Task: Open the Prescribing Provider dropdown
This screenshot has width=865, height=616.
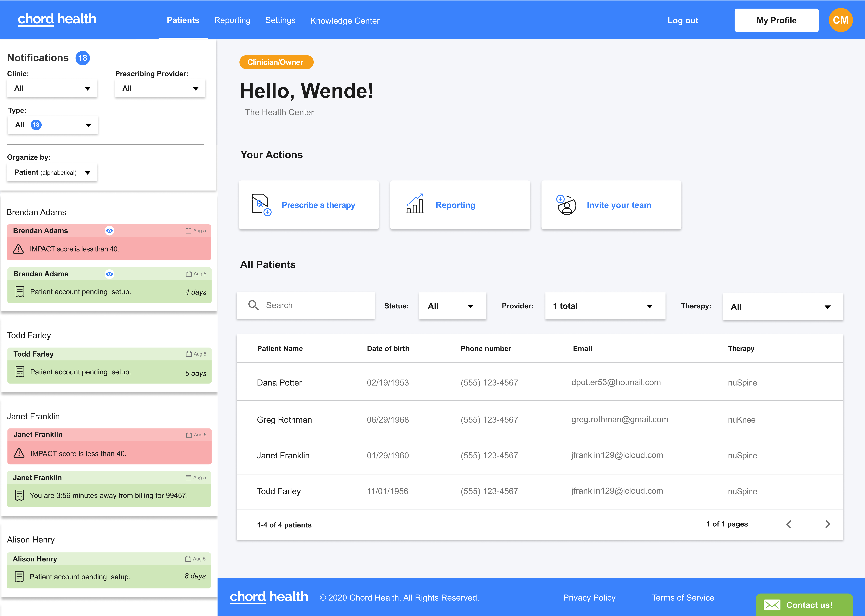Action: click(x=160, y=88)
